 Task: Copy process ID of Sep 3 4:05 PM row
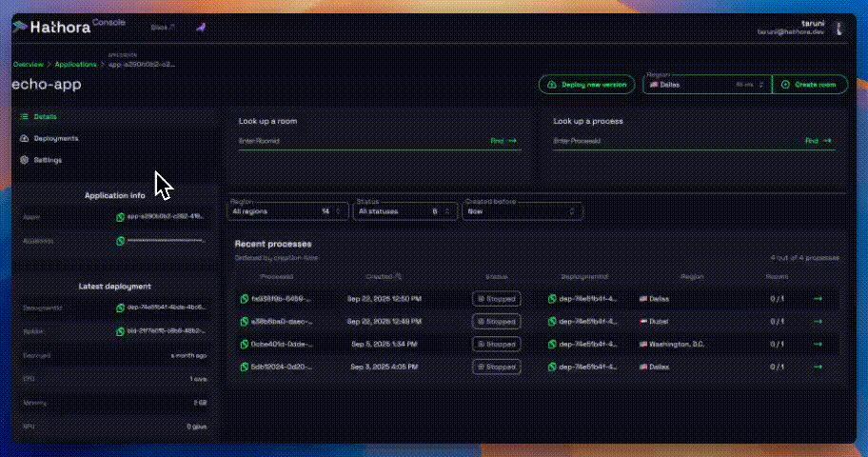tap(244, 368)
